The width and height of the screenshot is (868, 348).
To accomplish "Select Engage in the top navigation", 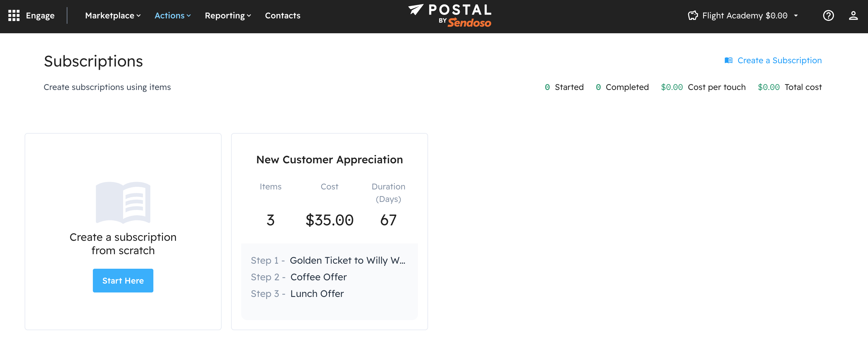I will click(x=40, y=15).
